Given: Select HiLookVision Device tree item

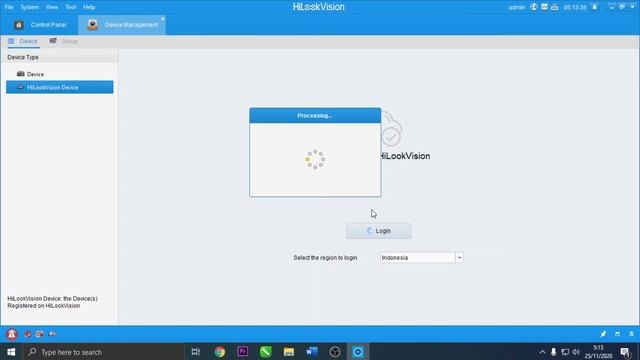Looking at the screenshot, I should tap(60, 87).
